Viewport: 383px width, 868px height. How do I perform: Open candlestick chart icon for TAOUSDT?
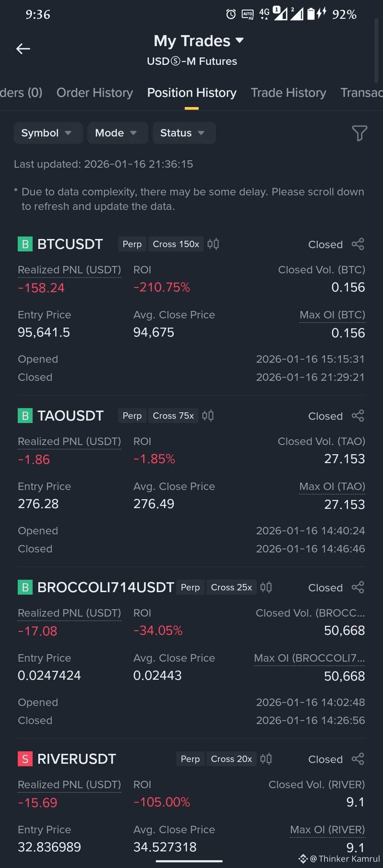[208, 416]
